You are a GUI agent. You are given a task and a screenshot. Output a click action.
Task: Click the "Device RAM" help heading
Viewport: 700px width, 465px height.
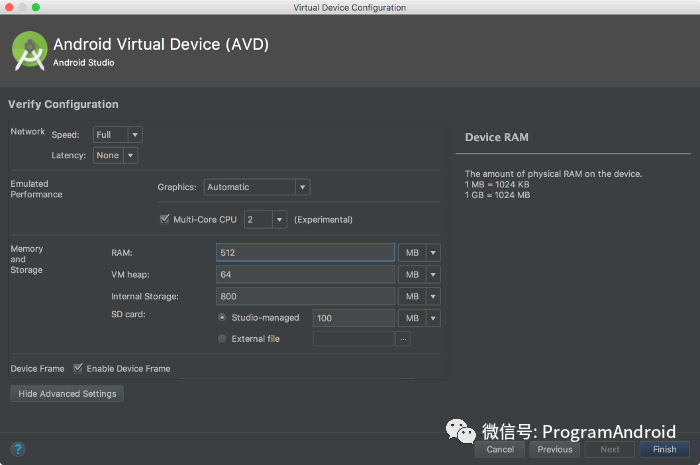pyautogui.click(x=497, y=137)
